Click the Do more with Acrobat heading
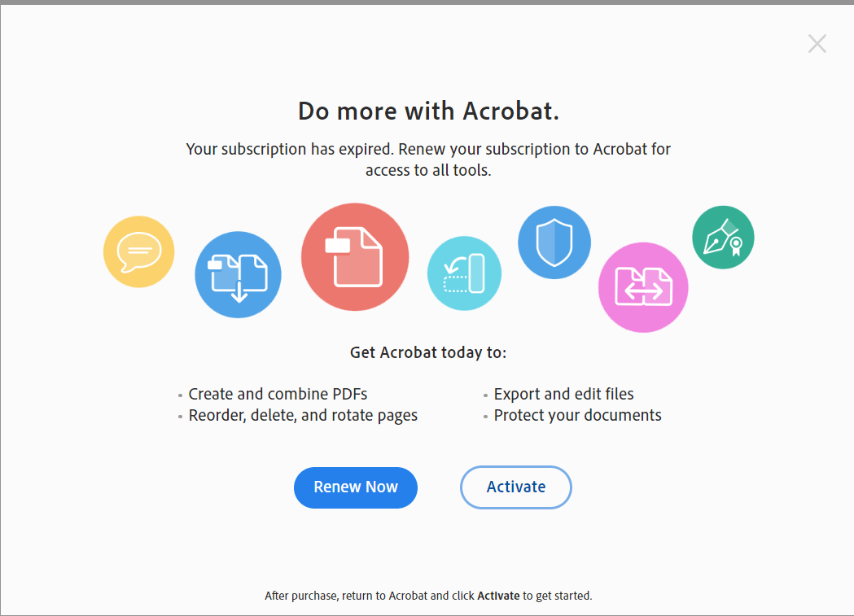854x616 pixels. click(x=427, y=111)
